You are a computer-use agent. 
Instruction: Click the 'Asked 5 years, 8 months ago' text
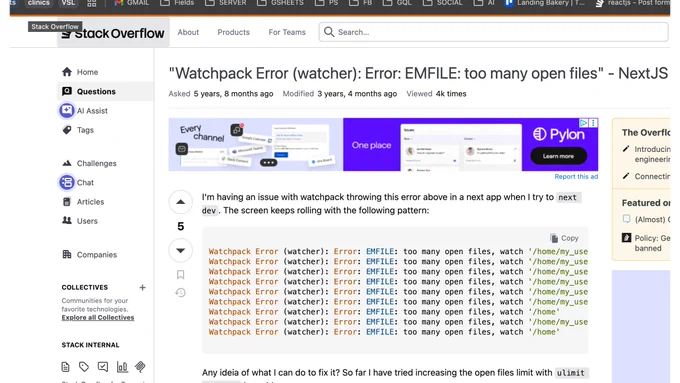[221, 94]
